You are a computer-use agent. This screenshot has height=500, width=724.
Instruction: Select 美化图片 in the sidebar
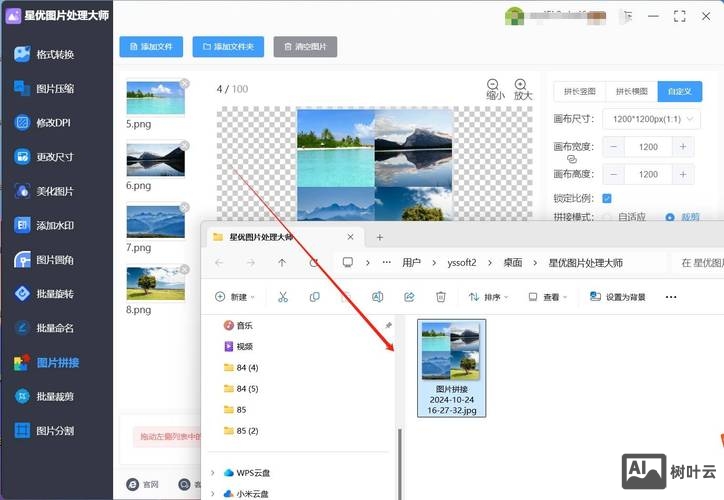(x=44, y=191)
